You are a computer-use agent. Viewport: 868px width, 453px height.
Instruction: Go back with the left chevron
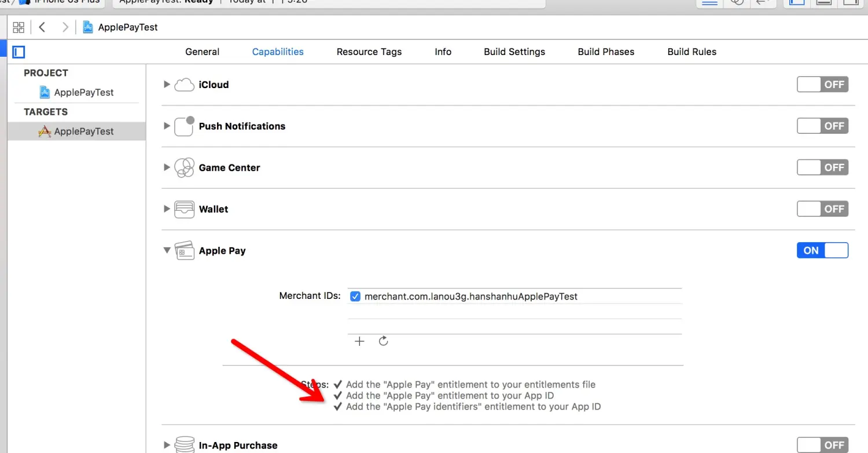tap(42, 27)
